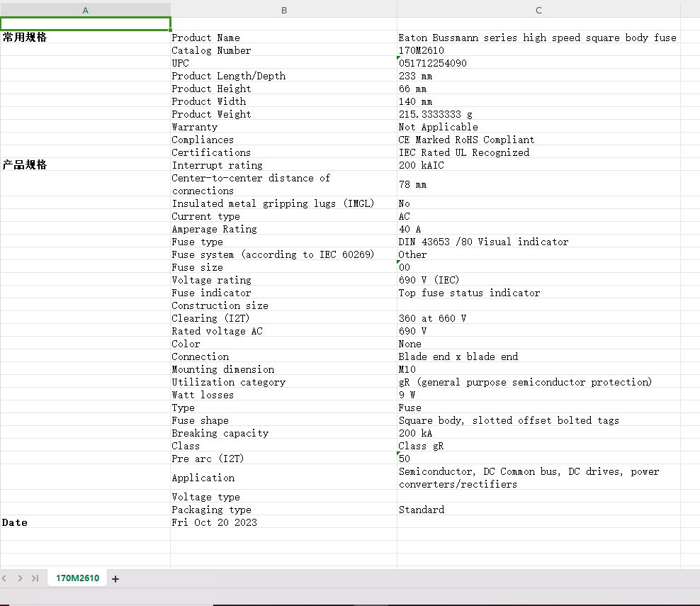Screen dimensions: 700x606
Task: Select the Date label cell
Action: [x=85, y=522]
